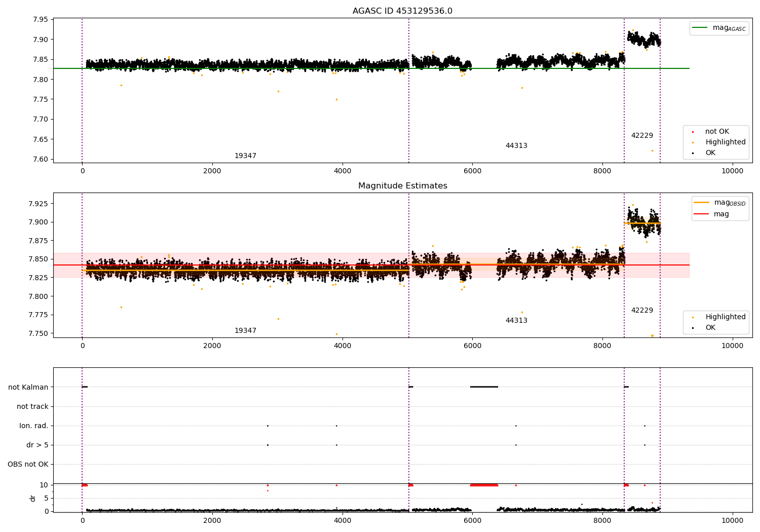Click the y-axis tick 10 in bottom plot

pyautogui.click(x=44, y=485)
